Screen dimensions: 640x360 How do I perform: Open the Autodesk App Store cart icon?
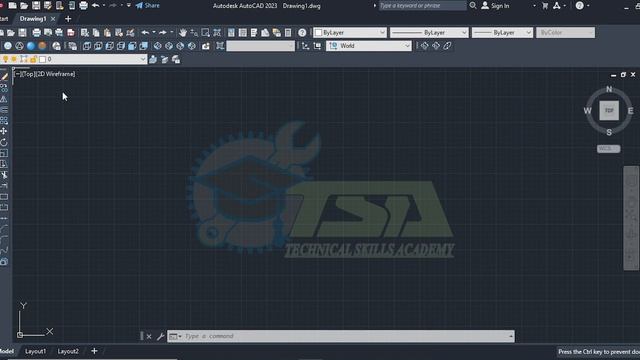(544, 6)
